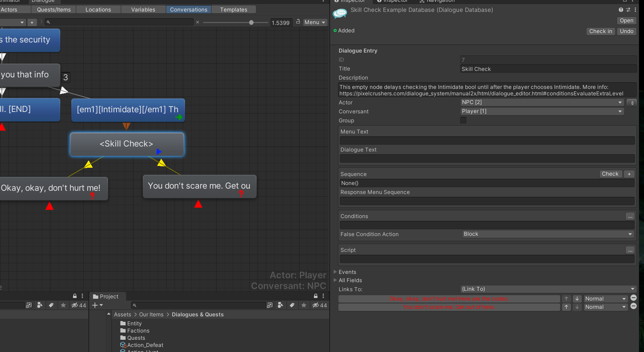Viewport: 644px width, 352px height.
Task: Delete the 'You don't scare me' link
Action: click(634, 306)
